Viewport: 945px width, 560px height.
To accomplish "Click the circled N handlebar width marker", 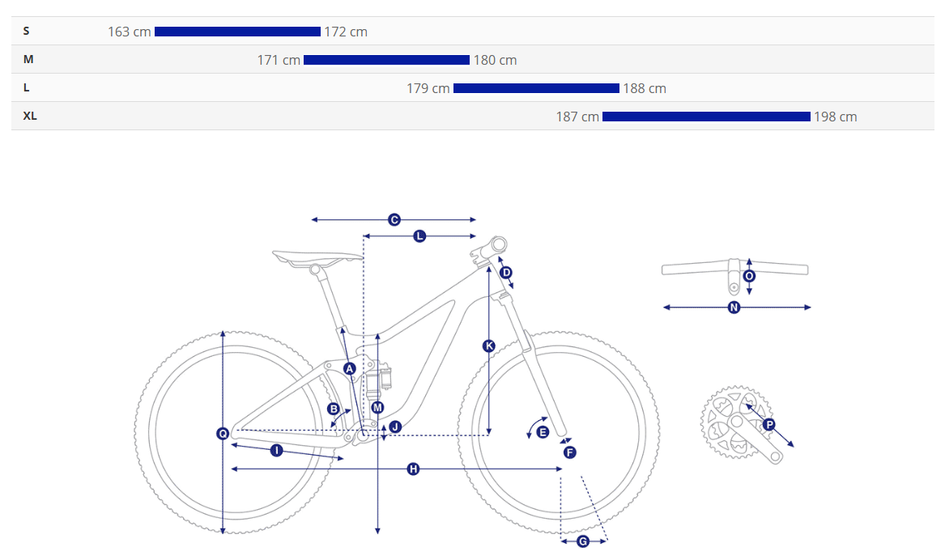I will (734, 307).
